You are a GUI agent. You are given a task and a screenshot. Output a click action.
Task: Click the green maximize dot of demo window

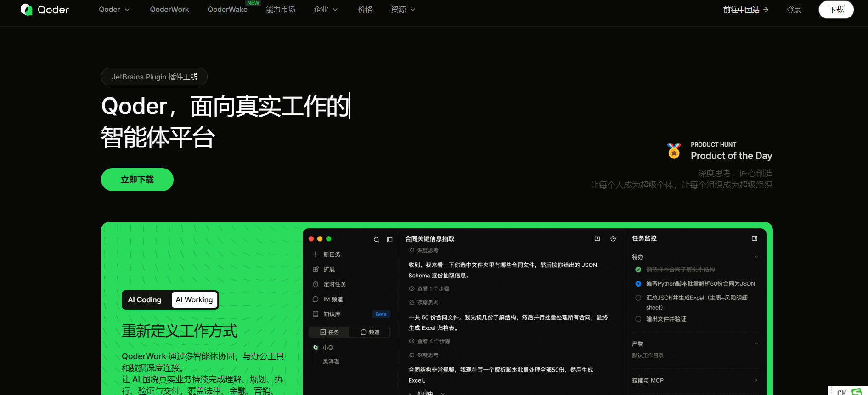coord(329,239)
